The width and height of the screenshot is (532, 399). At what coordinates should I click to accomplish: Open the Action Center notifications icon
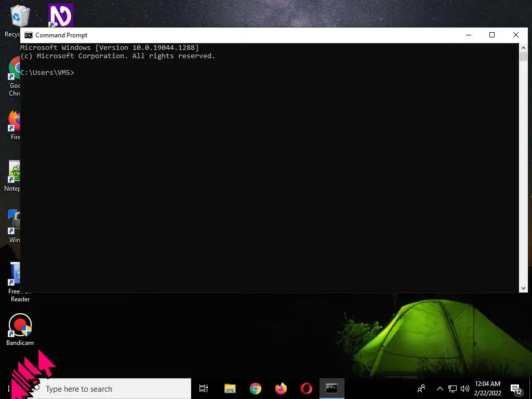coord(516,389)
